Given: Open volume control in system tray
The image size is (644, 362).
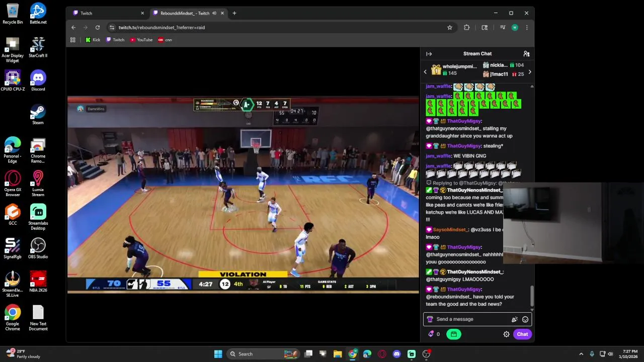Looking at the screenshot, I should [611, 354].
